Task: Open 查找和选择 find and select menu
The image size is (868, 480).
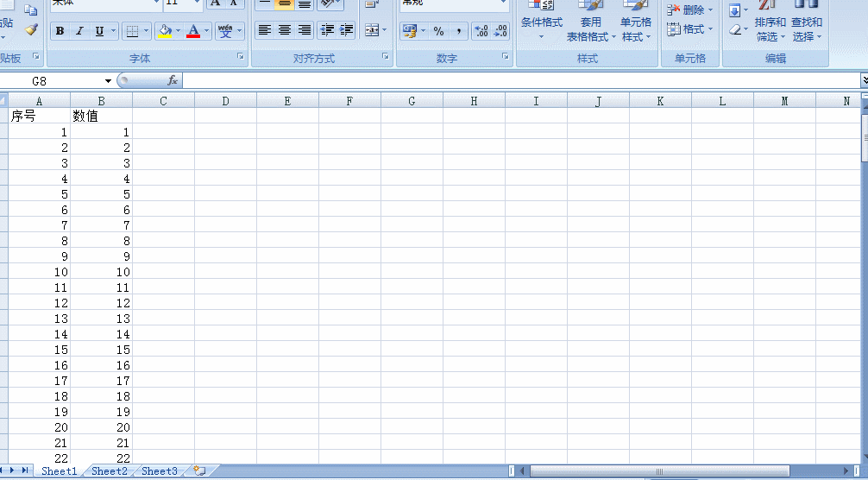Action: [807, 21]
